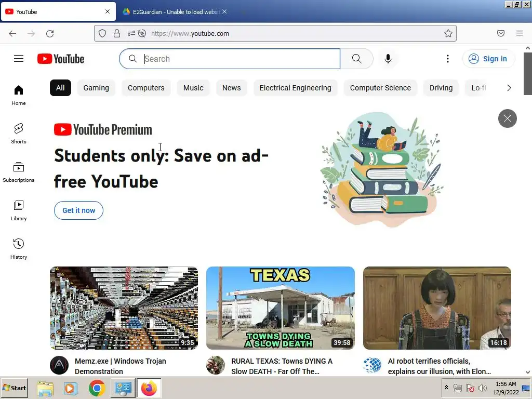The image size is (532, 399).
Task: Open control panel taskbar icon
Action: tap(123, 388)
